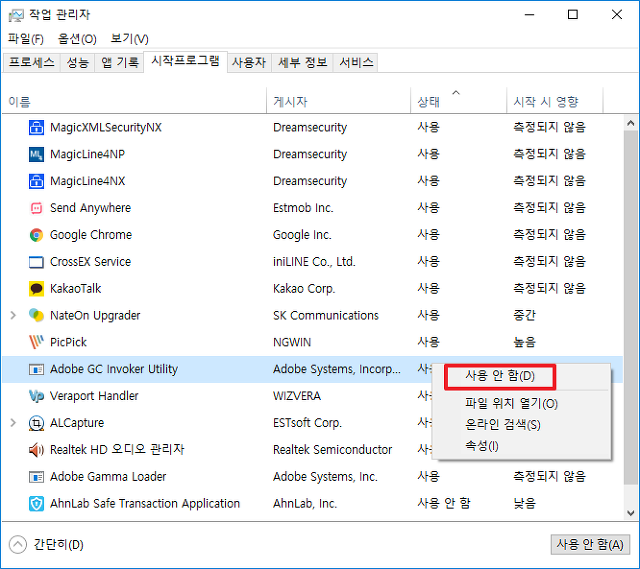
Task: Click AhnLab's 사용 안 함 status cell
Action: point(444,504)
